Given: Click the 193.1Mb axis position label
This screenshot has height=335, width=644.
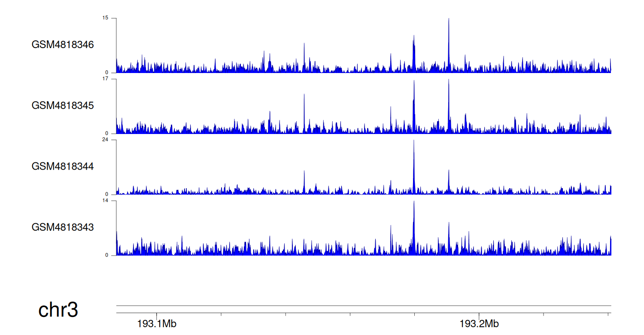Looking at the screenshot, I should [x=157, y=324].
